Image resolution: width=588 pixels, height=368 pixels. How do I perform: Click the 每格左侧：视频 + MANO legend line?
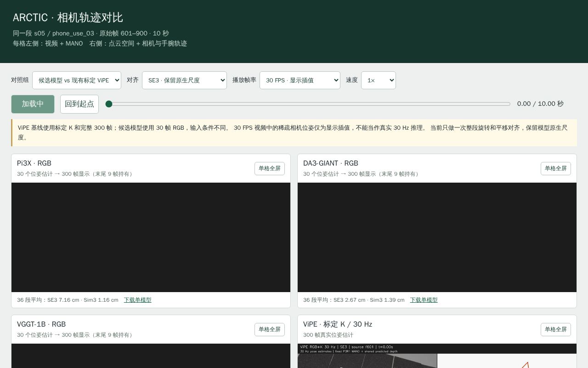pyautogui.click(x=100, y=43)
